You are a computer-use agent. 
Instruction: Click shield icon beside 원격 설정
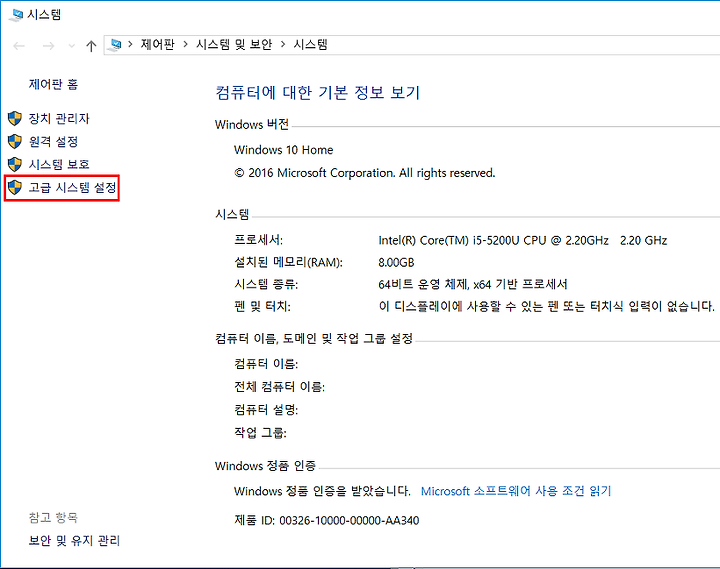(15, 141)
